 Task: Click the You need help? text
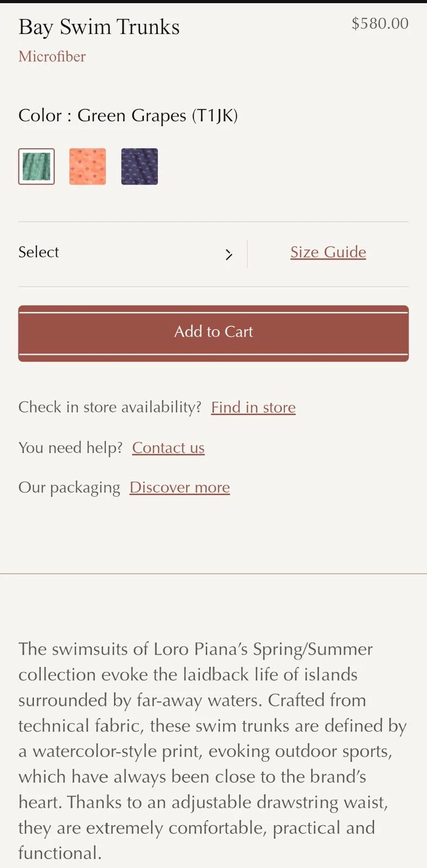click(71, 448)
